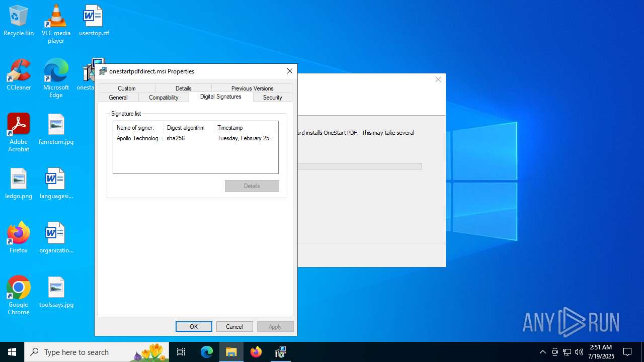
Task: Open Edge from the taskbar
Action: 207,352
